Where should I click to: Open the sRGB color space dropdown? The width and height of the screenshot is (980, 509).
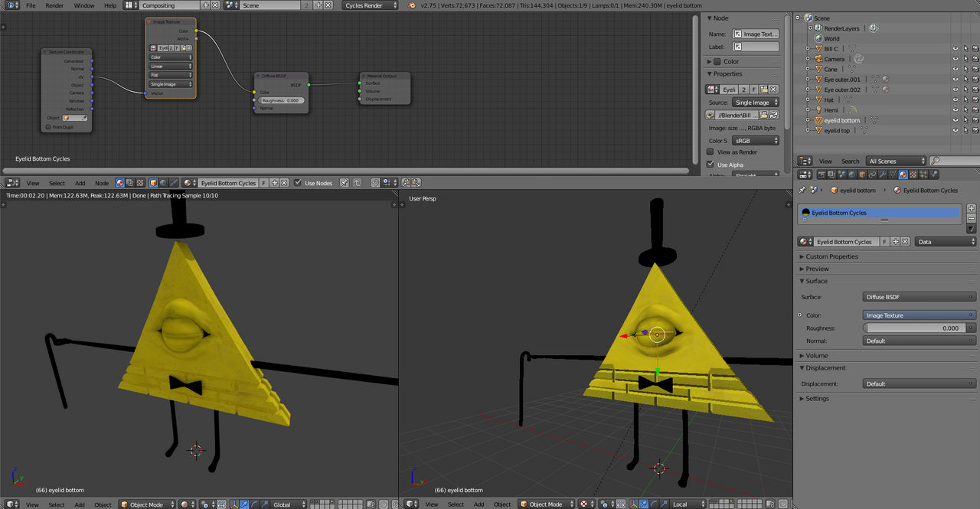pyautogui.click(x=754, y=140)
